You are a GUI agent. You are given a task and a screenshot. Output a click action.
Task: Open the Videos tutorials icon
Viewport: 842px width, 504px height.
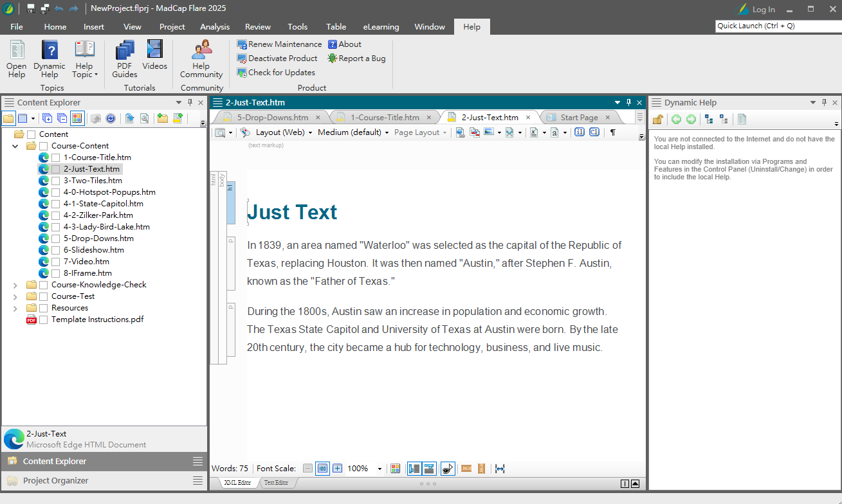tap(154, 50)
